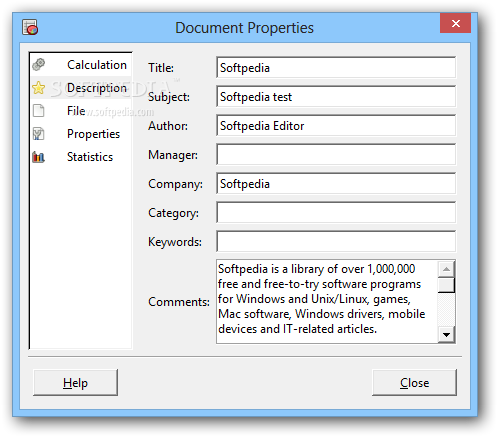This screenshot has width=498, height=437.
Task: Click the empty Keywords field
Action: pos(336,242)
